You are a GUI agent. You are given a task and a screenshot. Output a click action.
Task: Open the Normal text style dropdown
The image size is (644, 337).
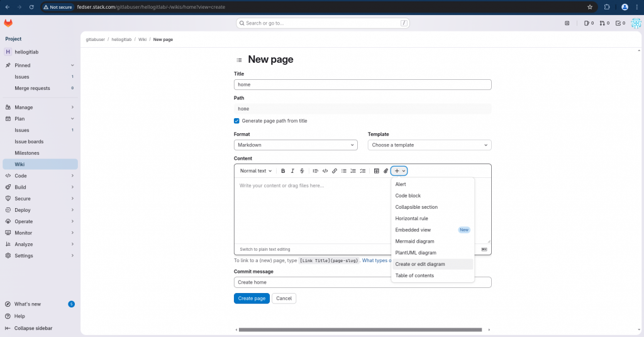[x=256, y=171]
